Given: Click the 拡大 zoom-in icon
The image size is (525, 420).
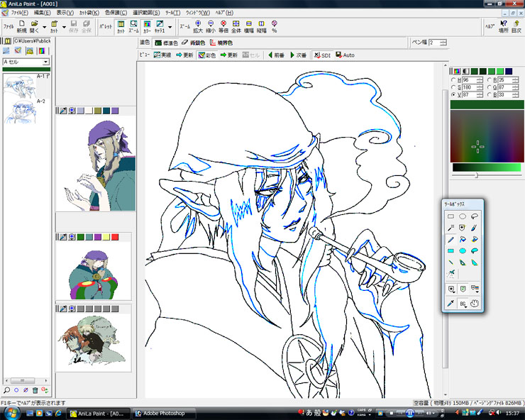Looking at the screenshot, I should point(198,26).
